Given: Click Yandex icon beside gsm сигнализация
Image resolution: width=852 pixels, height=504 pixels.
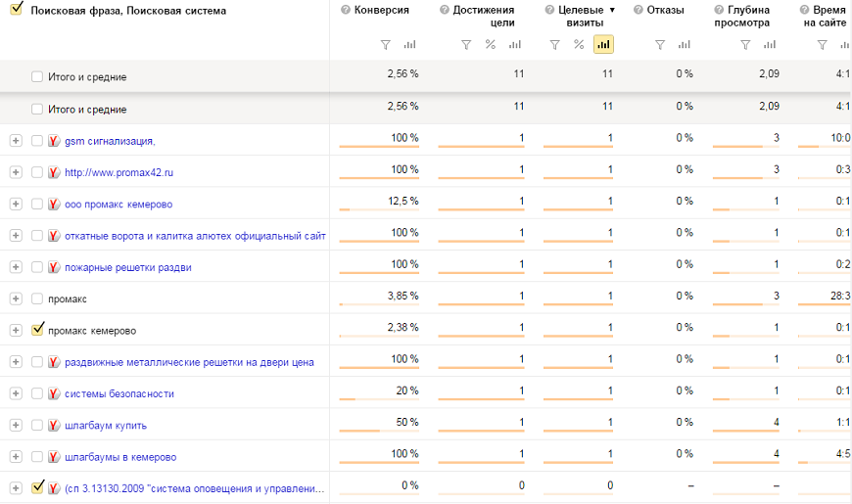Looking at the screenshot, I should [54, 141].
